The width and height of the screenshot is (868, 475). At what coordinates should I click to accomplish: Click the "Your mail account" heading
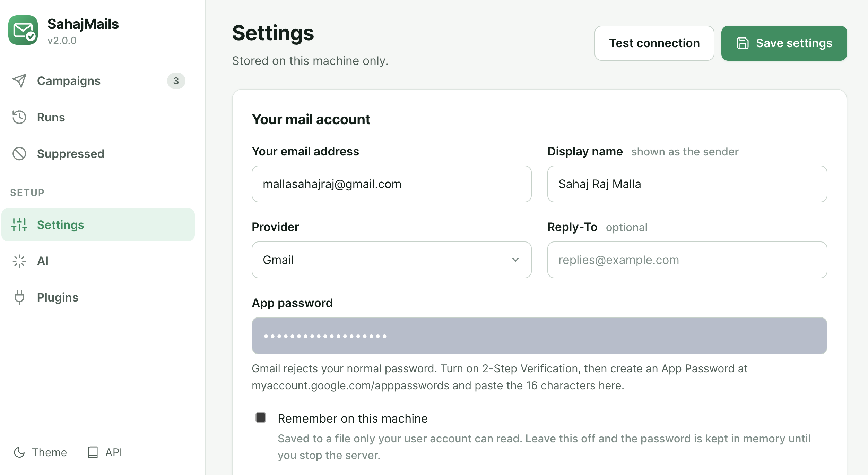coord(311,119)
